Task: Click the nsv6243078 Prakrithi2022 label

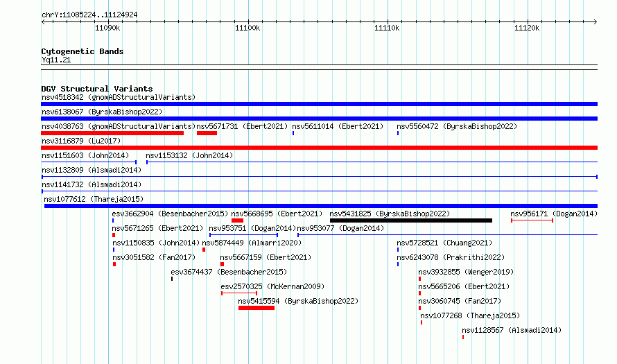Action: tap(451, 257)
